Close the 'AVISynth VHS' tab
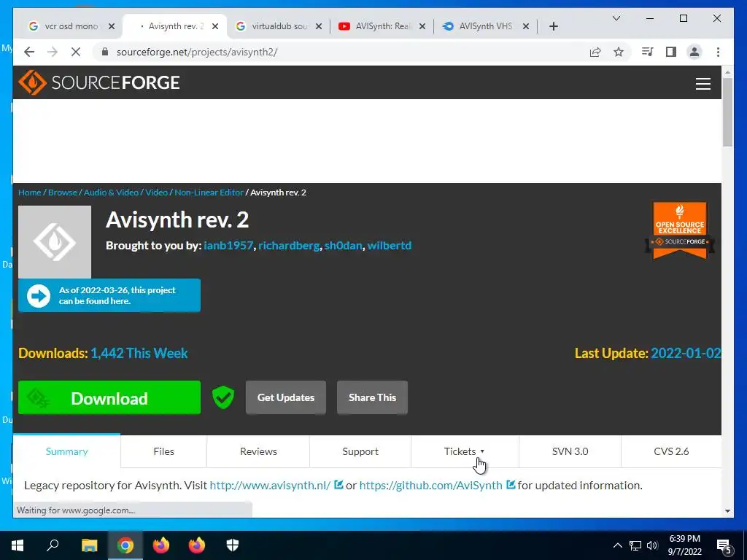The height and width of the screenshot is (560, 747). (x=526, y=26)
